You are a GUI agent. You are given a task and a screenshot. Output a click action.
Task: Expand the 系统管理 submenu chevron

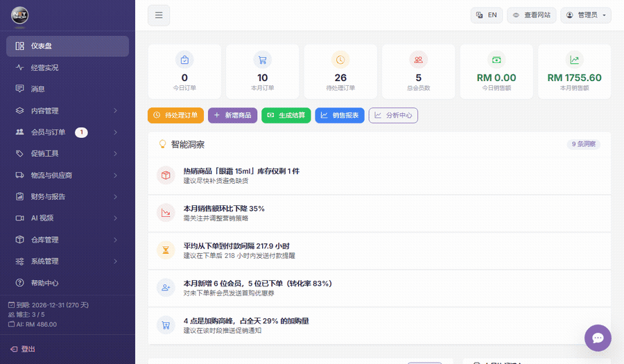(x=115, y=261)
